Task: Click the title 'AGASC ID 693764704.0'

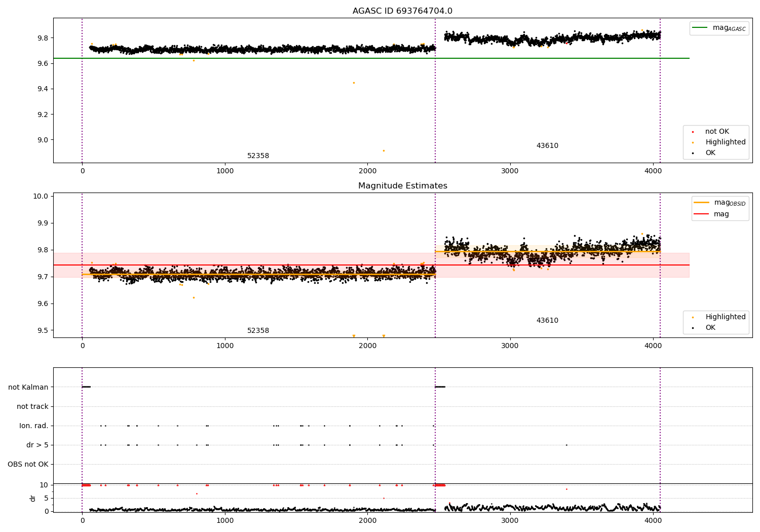Action: [402, 11]
